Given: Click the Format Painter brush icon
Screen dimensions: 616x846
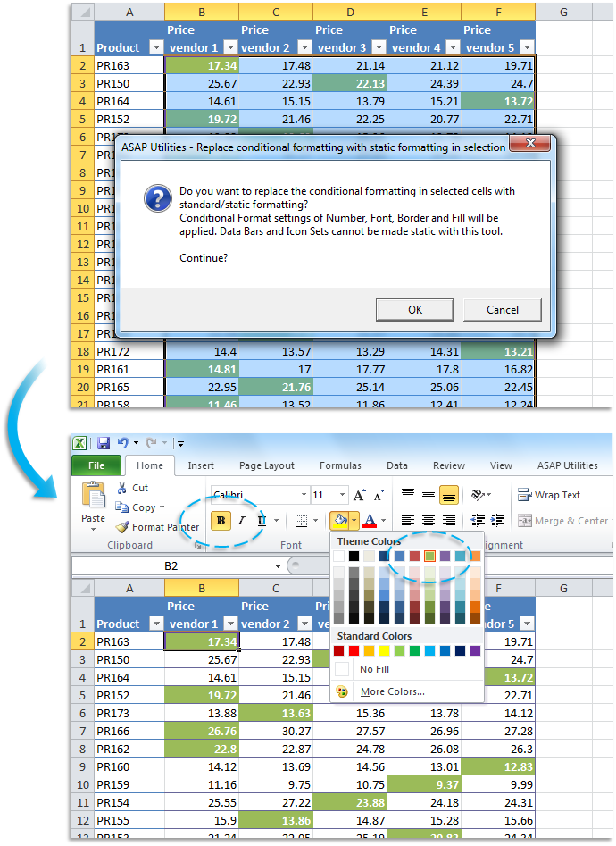Looking at the screenshot, I should [x=122, y=527].
